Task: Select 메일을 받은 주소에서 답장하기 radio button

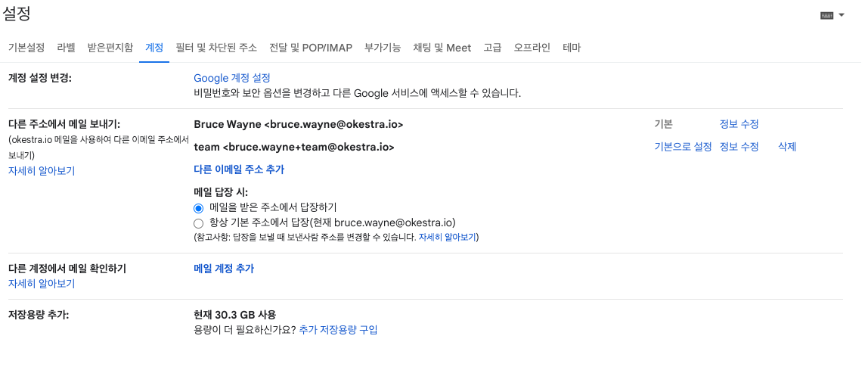Action: 199,208
